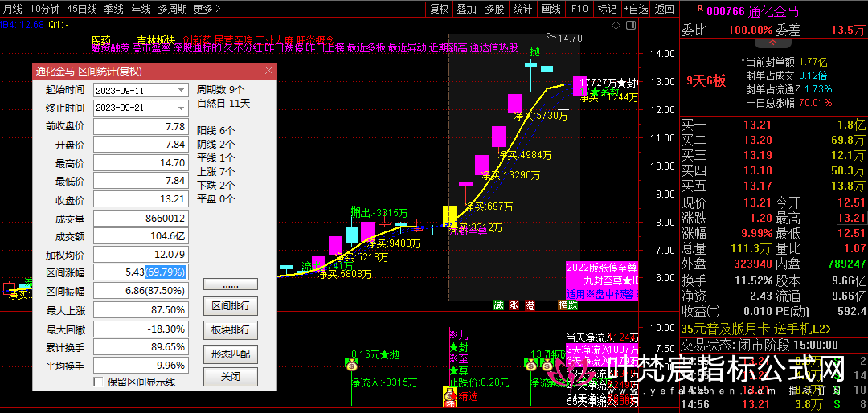868x413 pixels.
Task: Switch to 季线 period
Action: [x=114, y=9]
